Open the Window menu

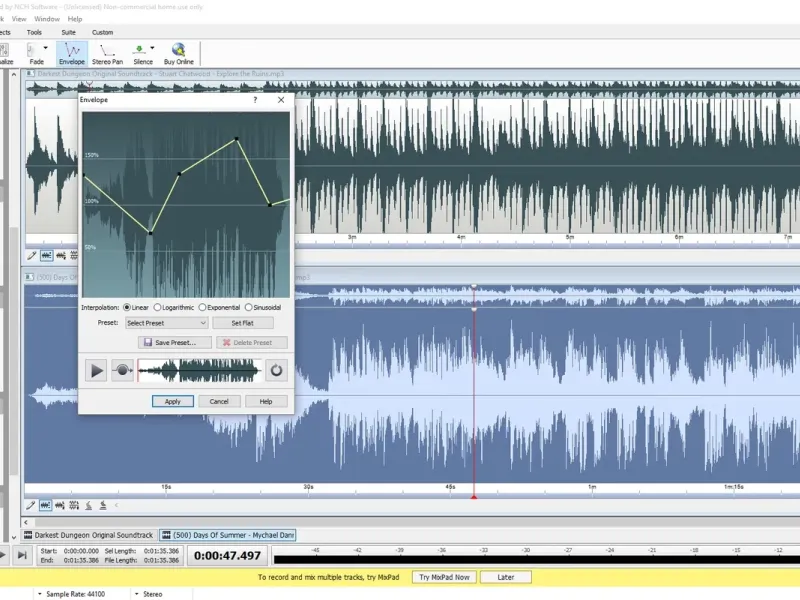pos(47,19)
